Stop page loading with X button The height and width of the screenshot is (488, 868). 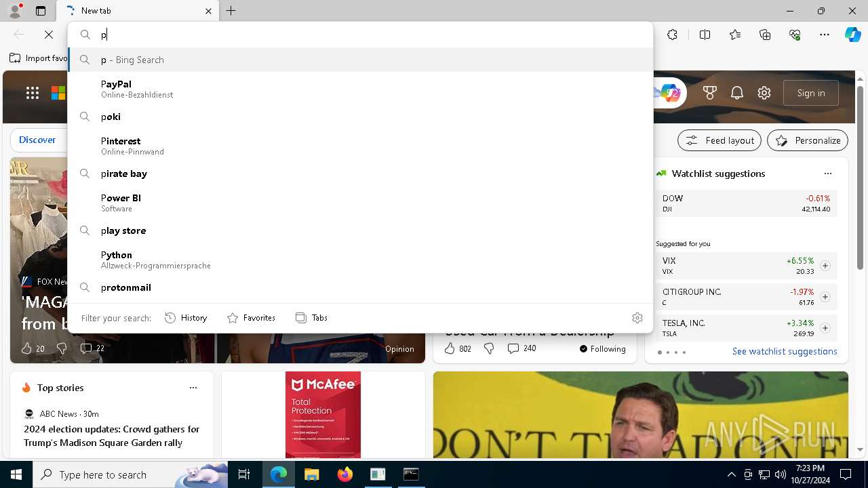(49, 35)
